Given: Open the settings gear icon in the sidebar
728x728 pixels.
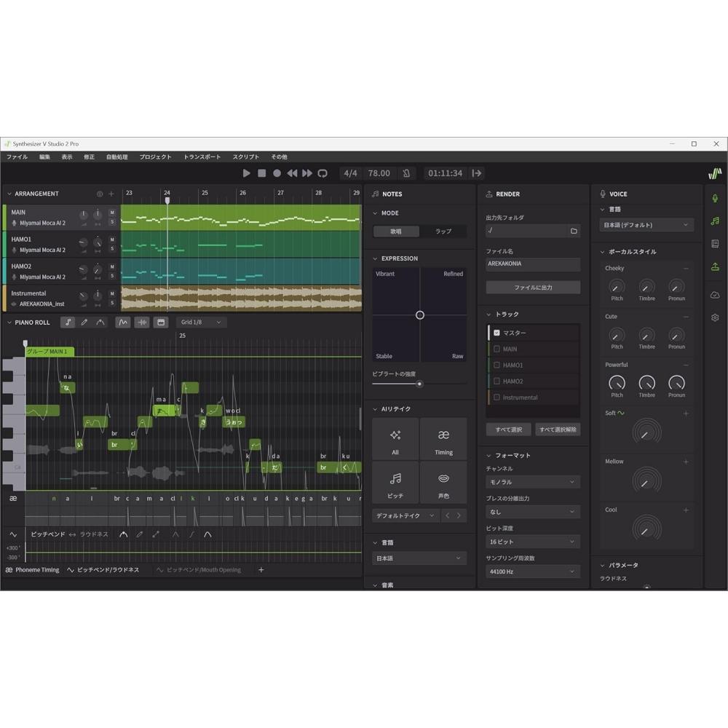Looking at the screenshot, I should (x=715, y=317).
